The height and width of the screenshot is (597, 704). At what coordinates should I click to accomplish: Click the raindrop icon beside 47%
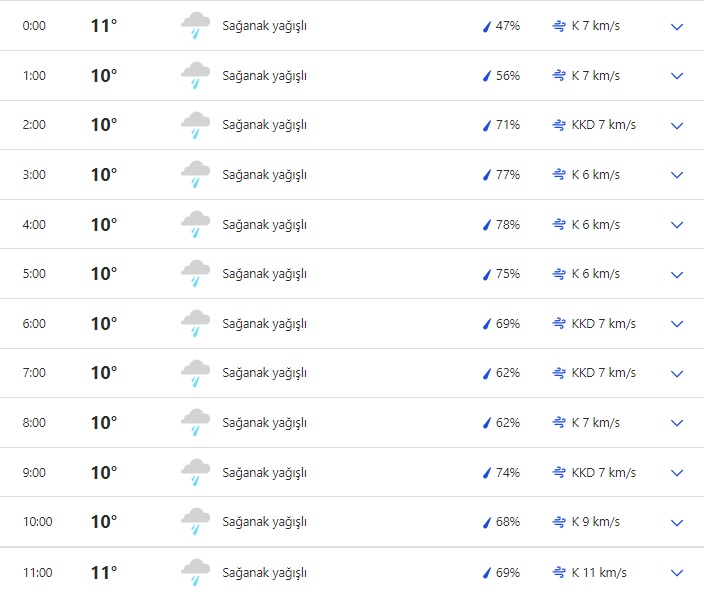488,26
